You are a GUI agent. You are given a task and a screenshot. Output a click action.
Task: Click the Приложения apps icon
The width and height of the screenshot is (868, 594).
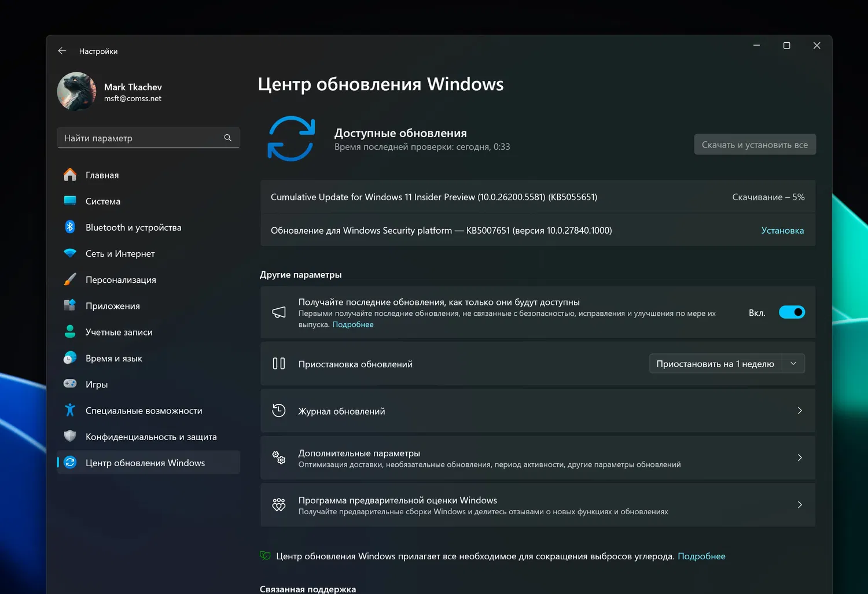click(70, 305)
